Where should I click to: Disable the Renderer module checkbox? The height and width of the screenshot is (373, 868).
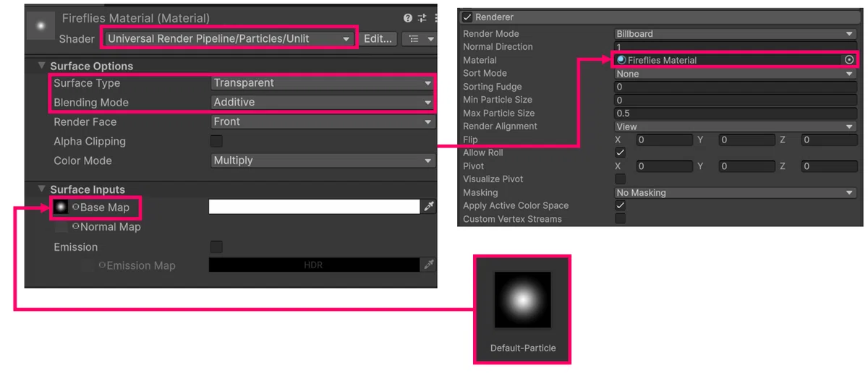pos(467,17)
